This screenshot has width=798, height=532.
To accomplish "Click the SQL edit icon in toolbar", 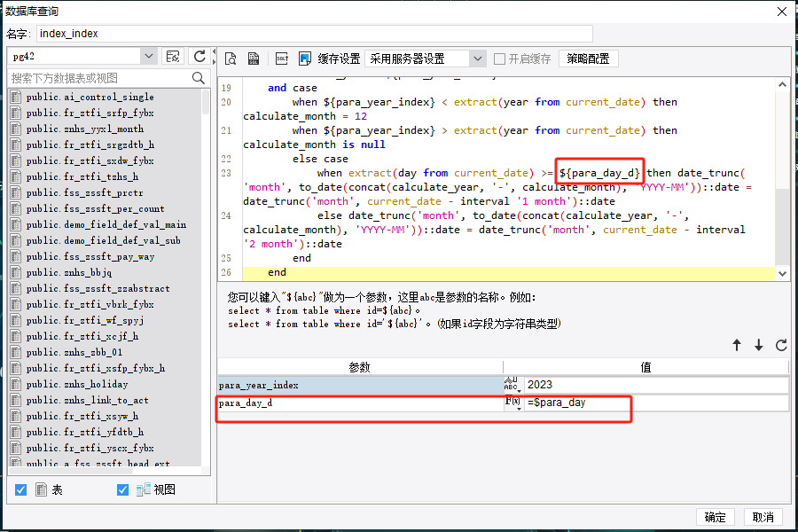I will [282, 59].
